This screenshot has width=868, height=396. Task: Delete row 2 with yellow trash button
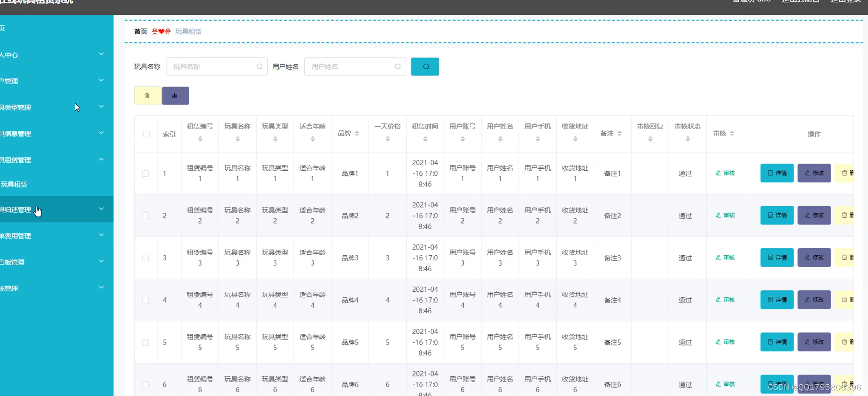coord(845,215)
